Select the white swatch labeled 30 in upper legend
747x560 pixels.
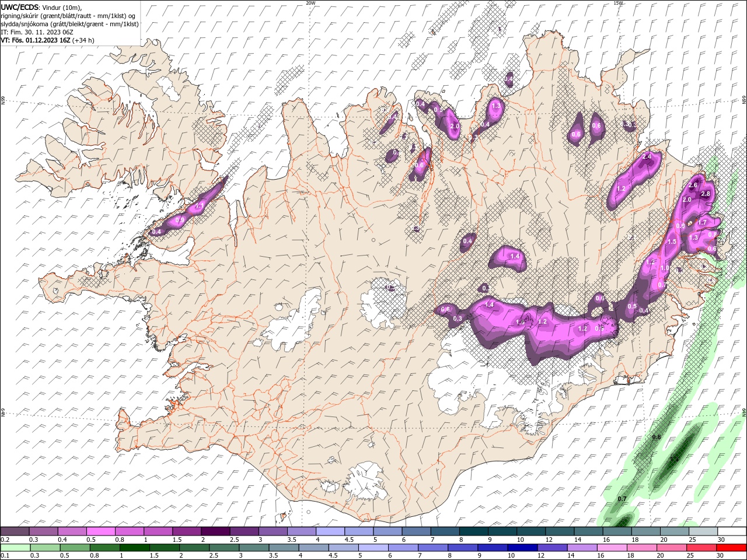(x=732, y=531)
